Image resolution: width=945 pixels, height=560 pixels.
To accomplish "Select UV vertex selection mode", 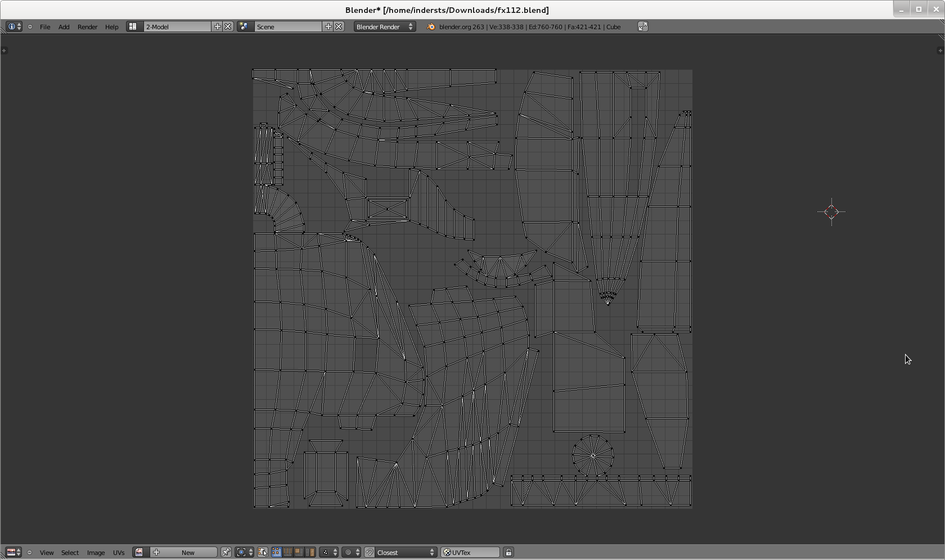I will click(276, 552).
